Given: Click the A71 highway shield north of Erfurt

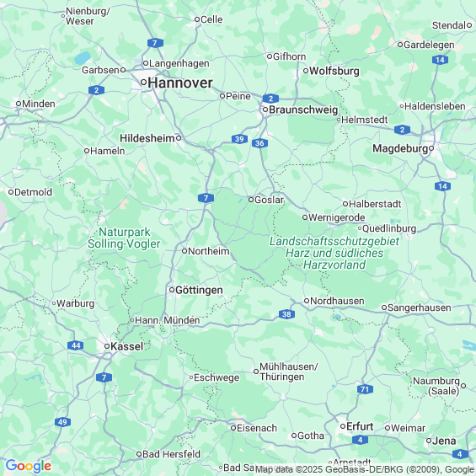Looking at the screenshot, I should coord(365,389).
